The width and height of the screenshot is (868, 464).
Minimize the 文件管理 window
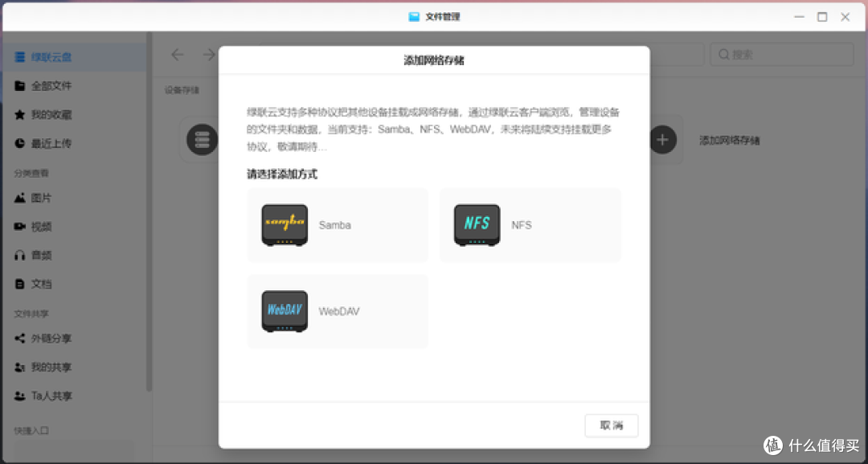pos(799,17)
